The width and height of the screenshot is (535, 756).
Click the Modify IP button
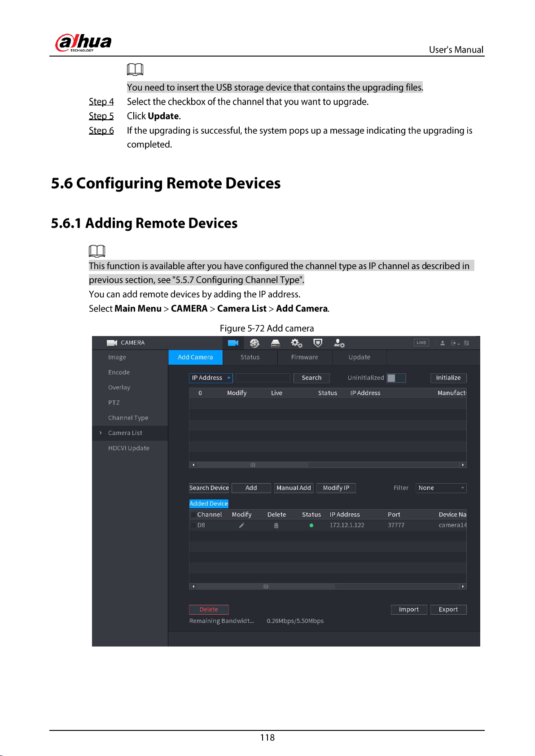tap(336, 488)
